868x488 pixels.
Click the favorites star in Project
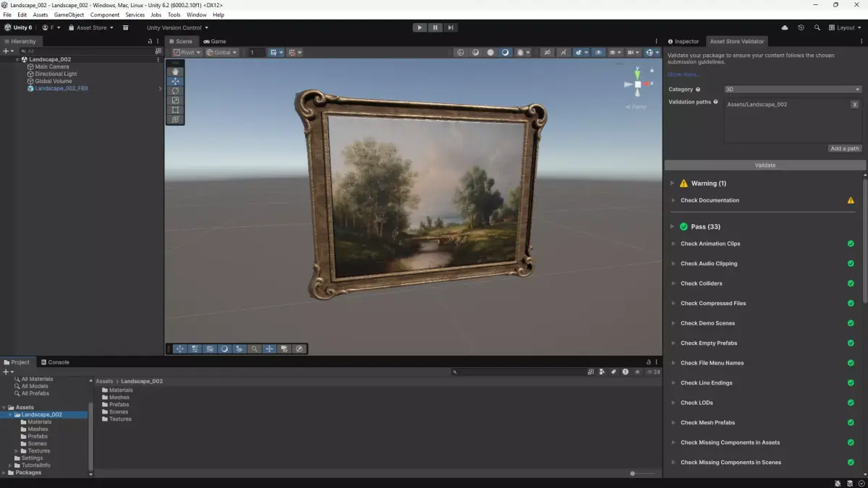pyautogui.click(x=637, y=372)
